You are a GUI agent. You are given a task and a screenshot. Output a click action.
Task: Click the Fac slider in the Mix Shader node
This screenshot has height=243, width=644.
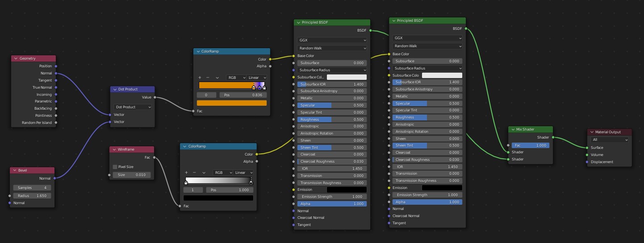(531, 145)
